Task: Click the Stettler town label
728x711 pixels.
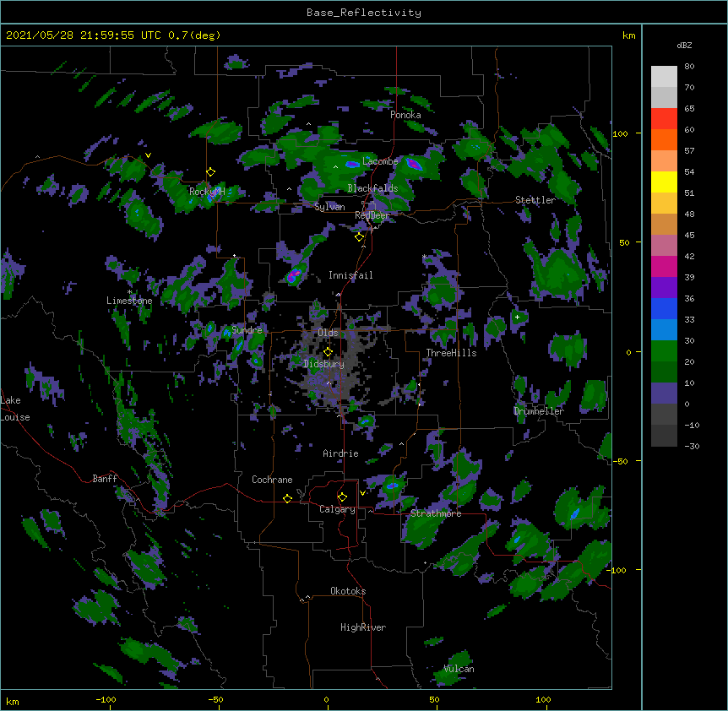Action: pos(535,200)
